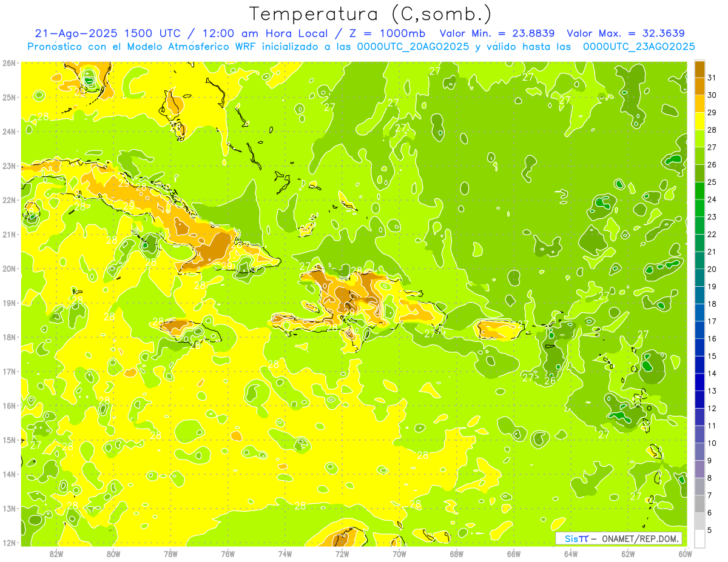Click latitude axis label 21N
The image size is (728, 562).
(8, 234)
